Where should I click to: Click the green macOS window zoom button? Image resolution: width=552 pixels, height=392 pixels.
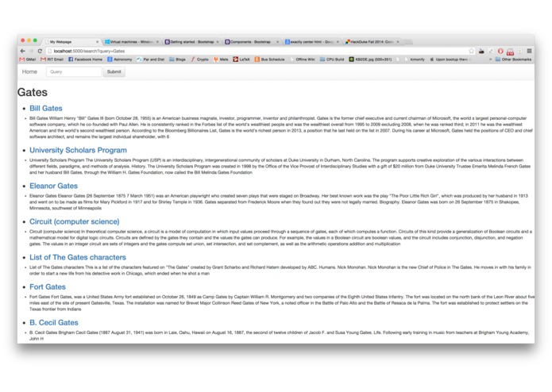35,40
